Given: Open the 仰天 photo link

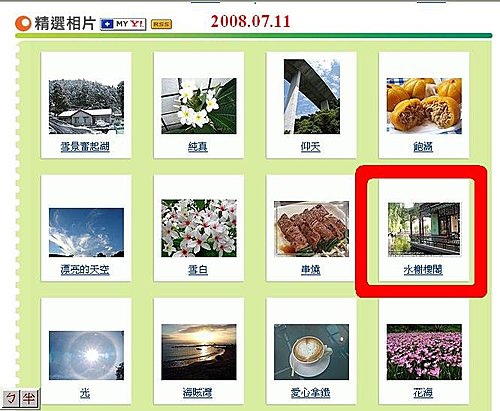Looking at the screenshot, I should click(311, 146).
